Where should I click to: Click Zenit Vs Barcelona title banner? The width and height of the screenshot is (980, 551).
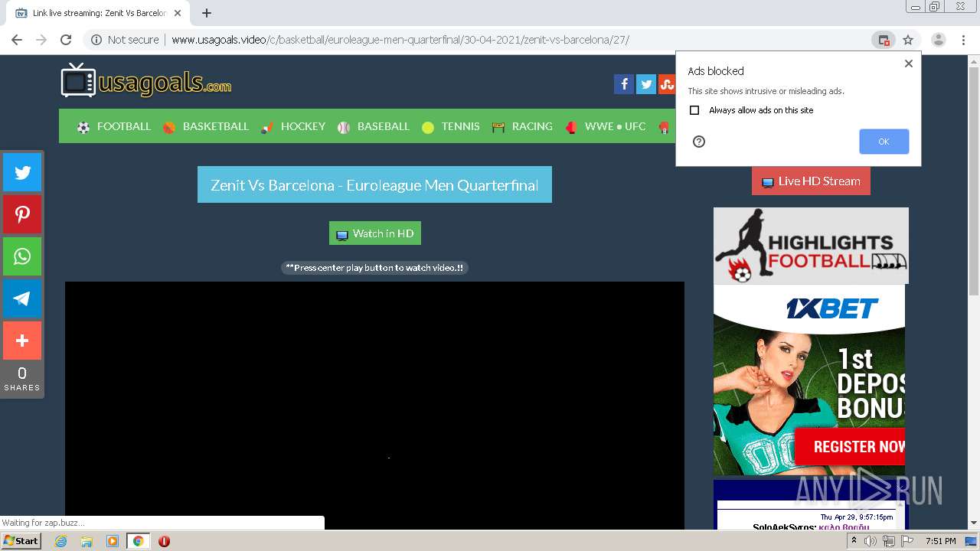(374, 185)
